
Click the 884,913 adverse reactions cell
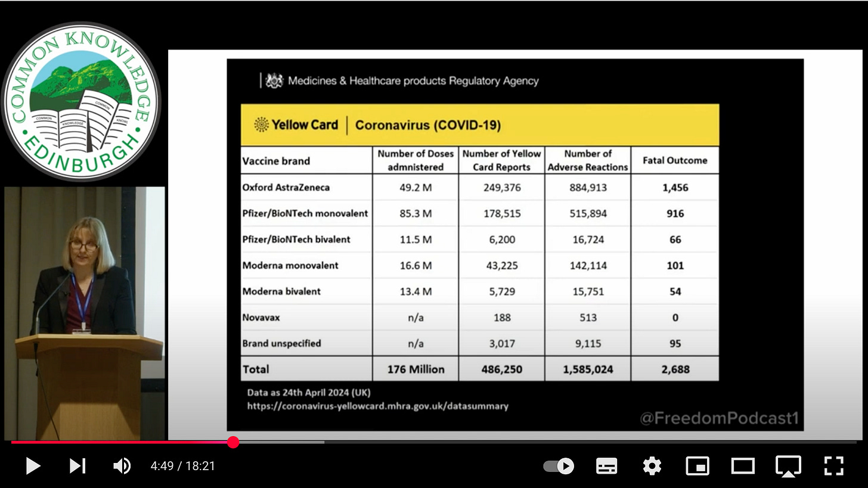pos(588,187)
